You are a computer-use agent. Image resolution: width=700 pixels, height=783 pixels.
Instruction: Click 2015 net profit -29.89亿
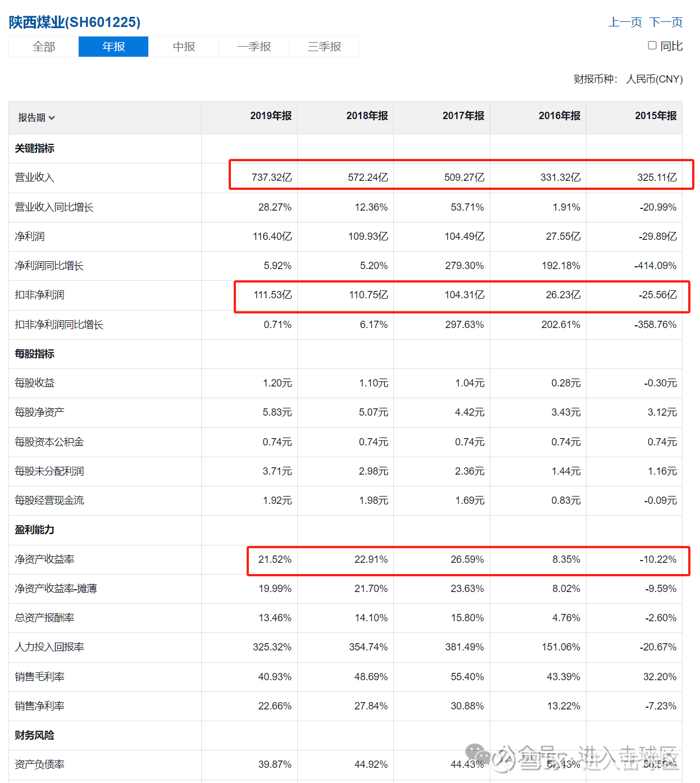658,236
